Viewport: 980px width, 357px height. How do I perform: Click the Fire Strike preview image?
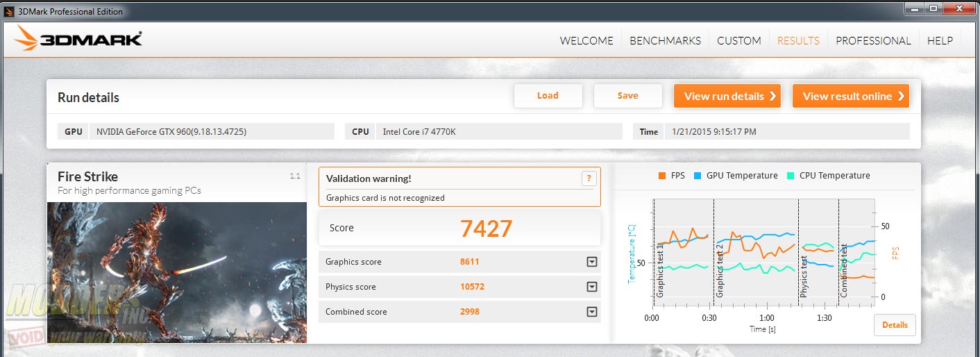tap(177, 272)
